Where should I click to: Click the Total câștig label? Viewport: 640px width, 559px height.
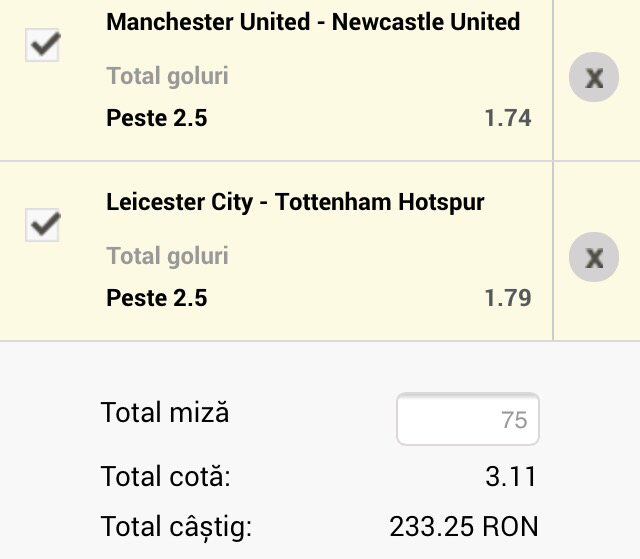tap(176, 526)
